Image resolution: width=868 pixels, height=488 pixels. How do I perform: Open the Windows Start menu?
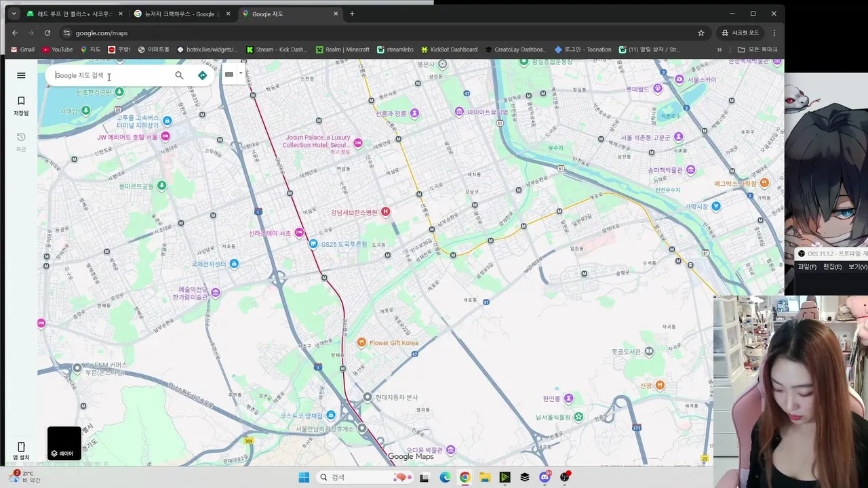click(x=303, y=477)
